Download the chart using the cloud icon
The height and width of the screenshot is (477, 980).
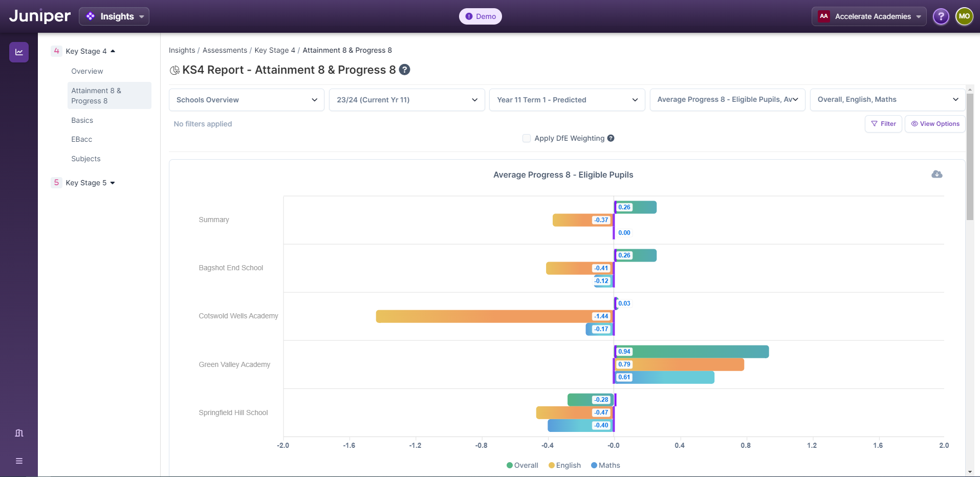coord(937,175)
